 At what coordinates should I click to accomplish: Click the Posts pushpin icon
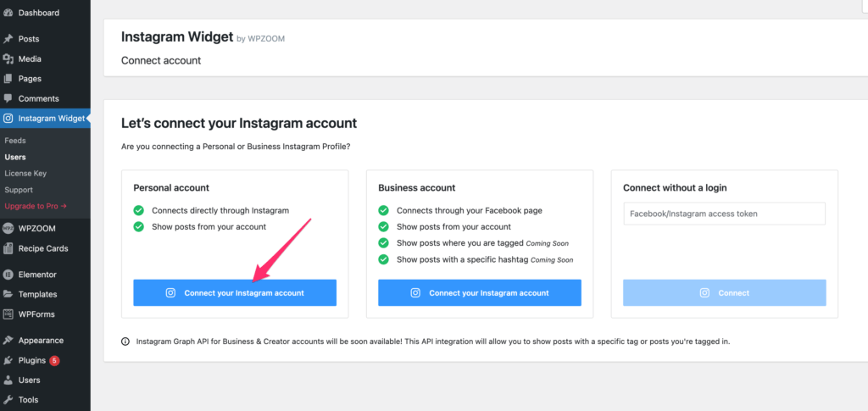pyautogui.click(x=8, y=39)
